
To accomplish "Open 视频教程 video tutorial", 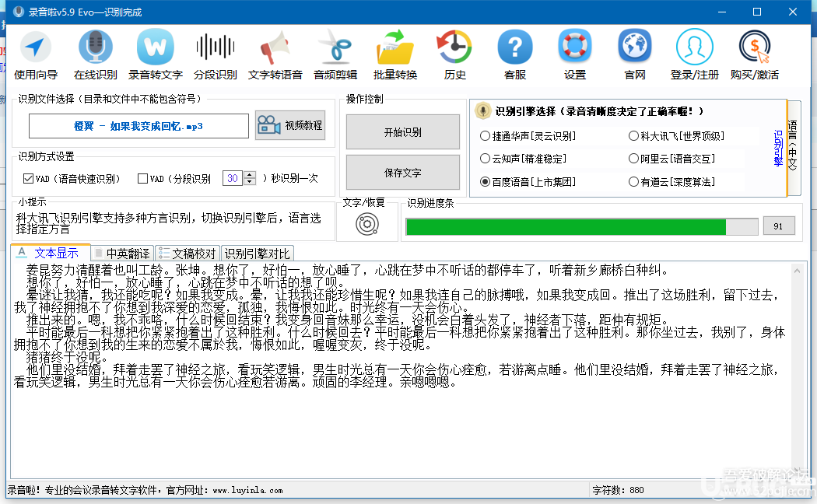I will coord(290,125).
